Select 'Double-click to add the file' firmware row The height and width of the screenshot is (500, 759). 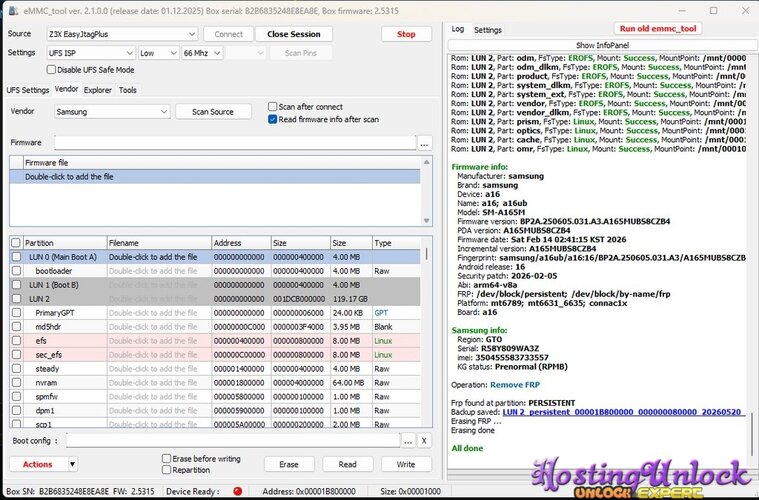214,177
